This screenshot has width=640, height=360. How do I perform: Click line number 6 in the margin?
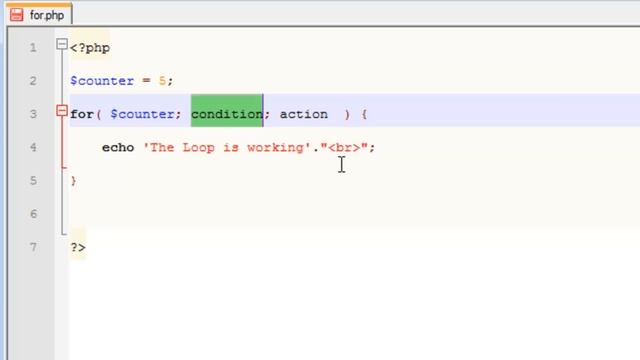(33, 214)
